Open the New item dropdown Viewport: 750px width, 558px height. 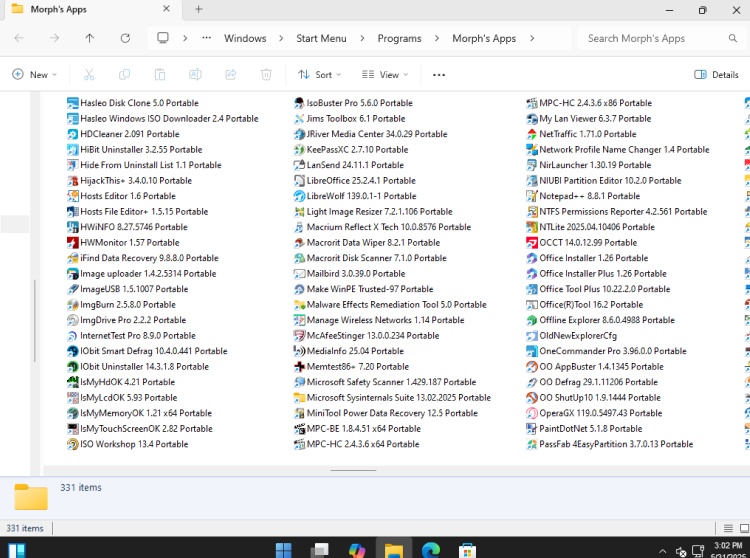click(34, 75)
